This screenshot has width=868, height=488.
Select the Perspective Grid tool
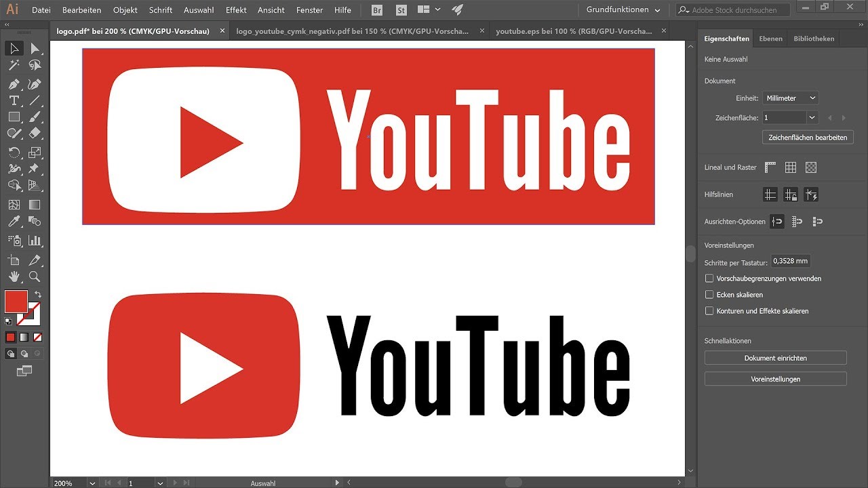[x=35, y=185]
